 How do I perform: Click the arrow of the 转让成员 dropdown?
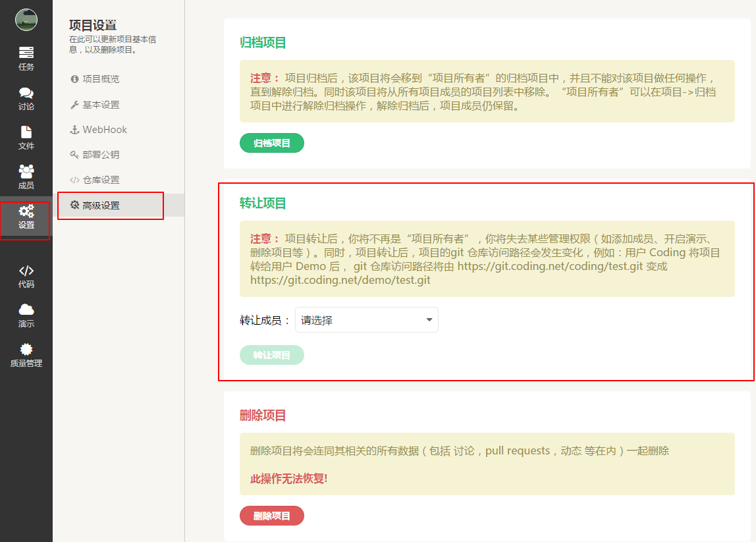[x=429, y=320]
